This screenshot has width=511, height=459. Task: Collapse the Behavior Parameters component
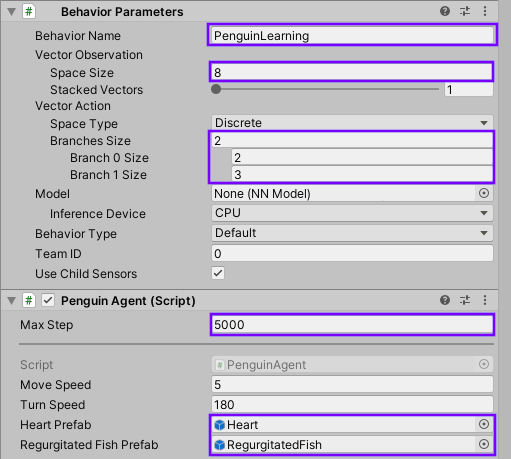12,12
